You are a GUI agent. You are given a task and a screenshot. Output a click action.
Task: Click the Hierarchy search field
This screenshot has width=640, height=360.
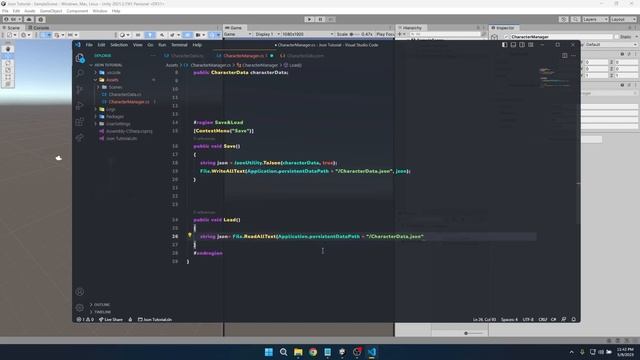[x=445, y=34]
